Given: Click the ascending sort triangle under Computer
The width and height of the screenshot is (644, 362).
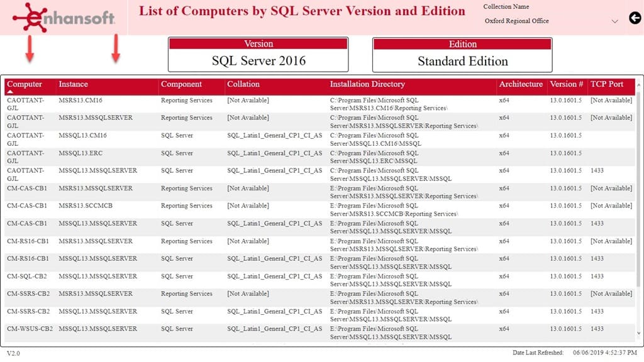Looking at the screenshot, I should coord(10,92).
